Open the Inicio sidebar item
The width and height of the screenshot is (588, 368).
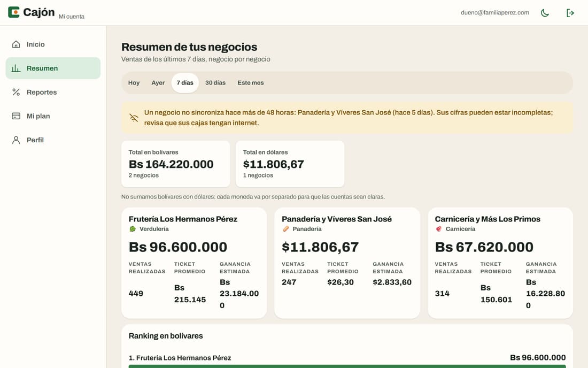(x=53, y=44)
